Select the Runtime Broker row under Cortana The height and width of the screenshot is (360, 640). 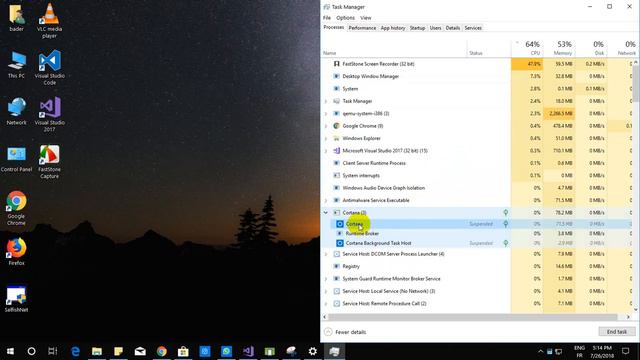pos(477,233)
